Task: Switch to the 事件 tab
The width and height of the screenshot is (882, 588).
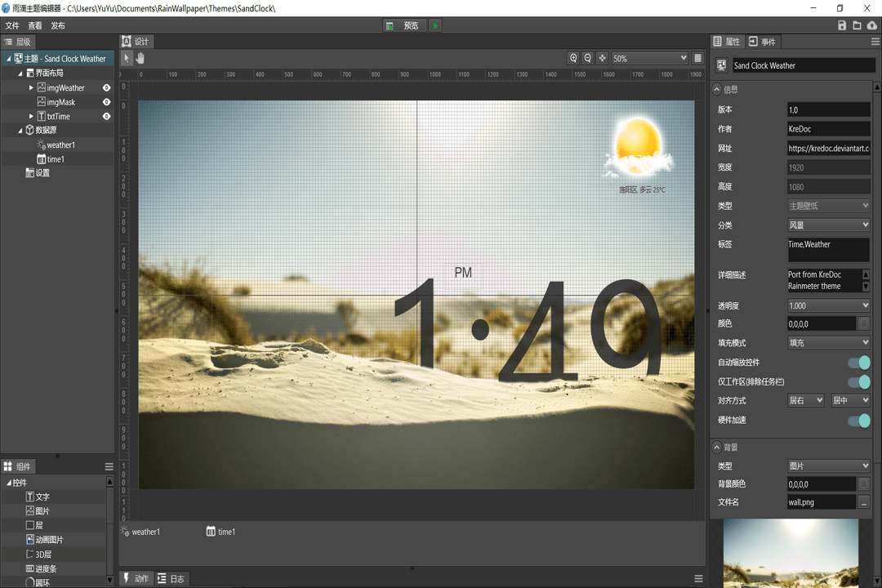Action: (x=763, y=42)
